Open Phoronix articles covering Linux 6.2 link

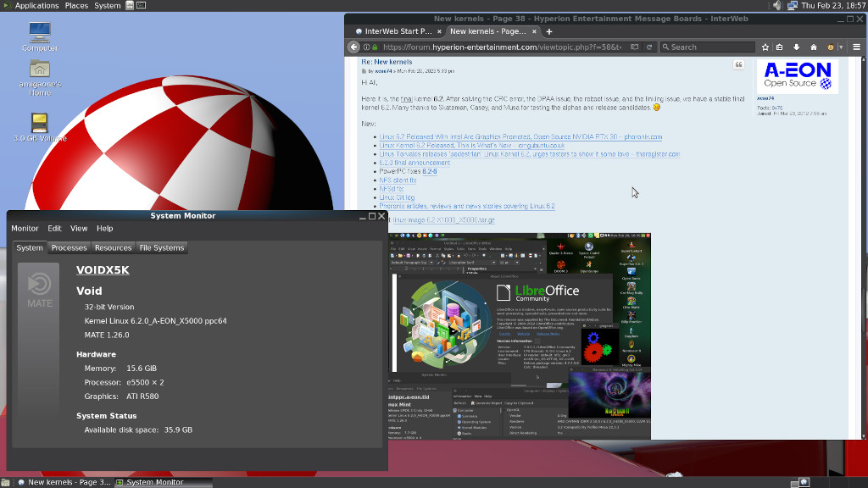(x=467, y=206)
